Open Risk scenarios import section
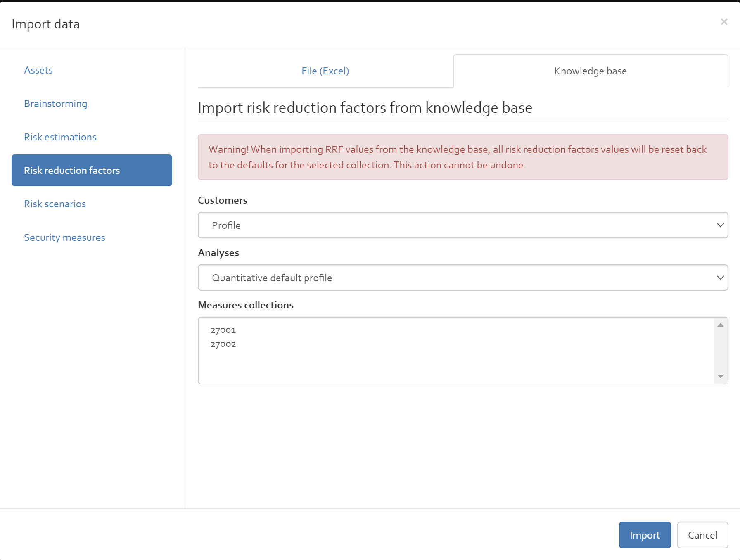This screenshot has width=740, height=560. (x=55, y=204)
